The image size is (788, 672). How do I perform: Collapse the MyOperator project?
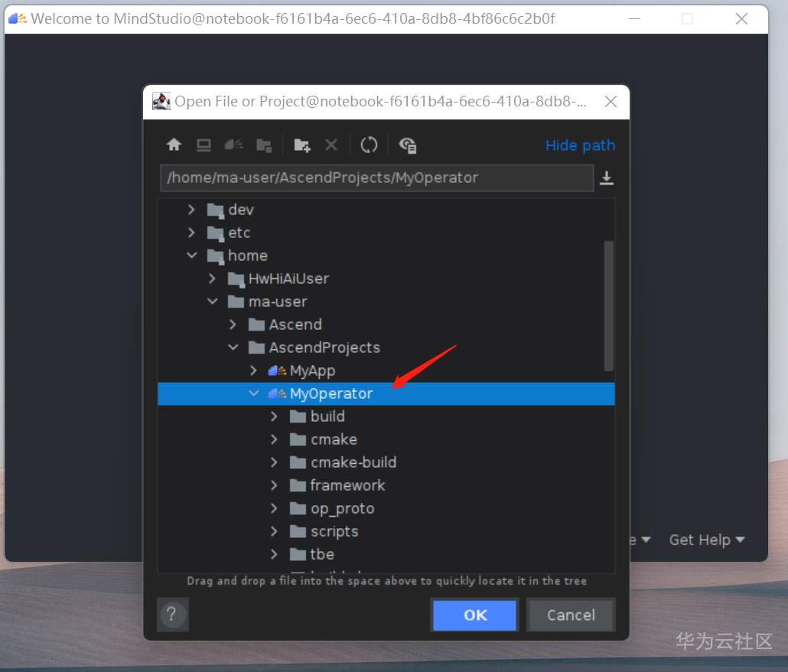click(x=254, y=393)
